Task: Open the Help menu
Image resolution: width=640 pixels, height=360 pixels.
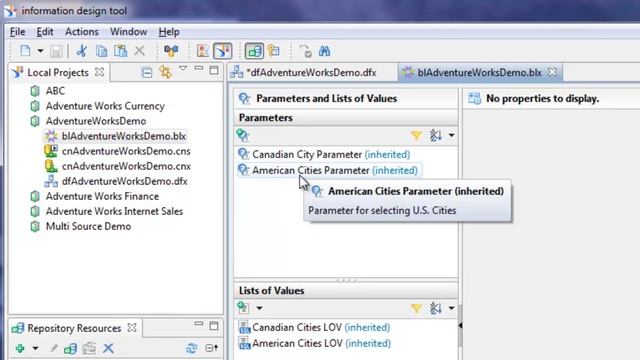Action: click(169, 32)
